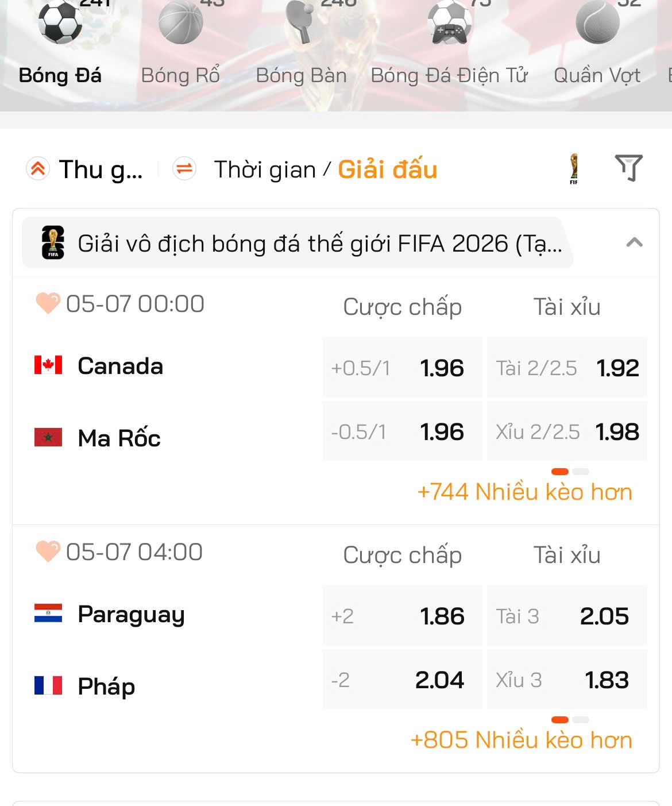Image resolution: width=672 pixels, height=806 pixels.
Task: Tap the FIFA trophy icon beside the filter
Action: pos(574,169)
